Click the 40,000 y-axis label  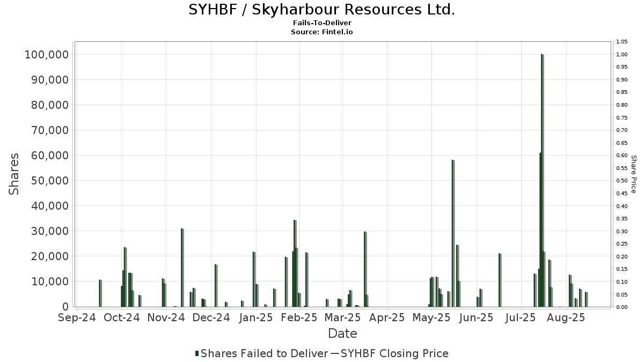point(49,206)
